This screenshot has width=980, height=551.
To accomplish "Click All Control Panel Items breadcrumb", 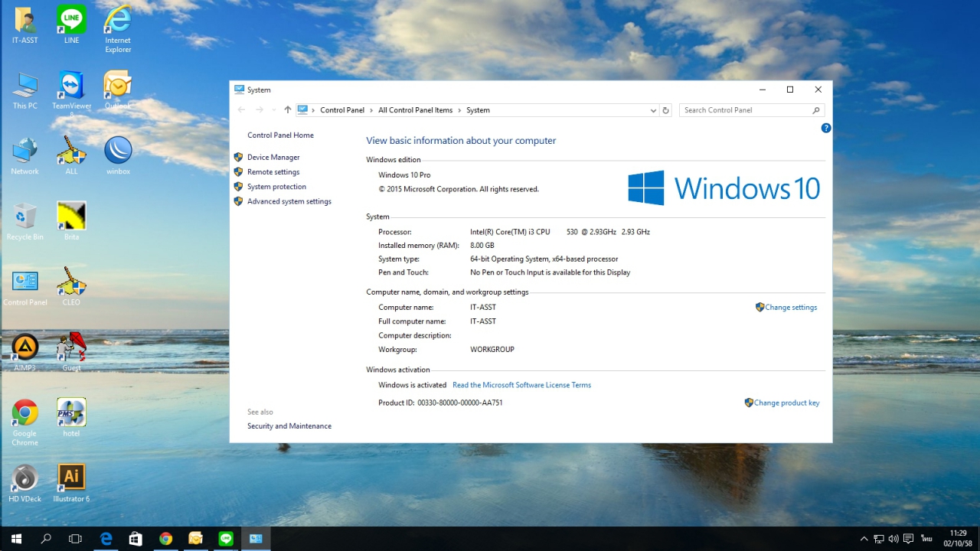I will click(416, 110).
